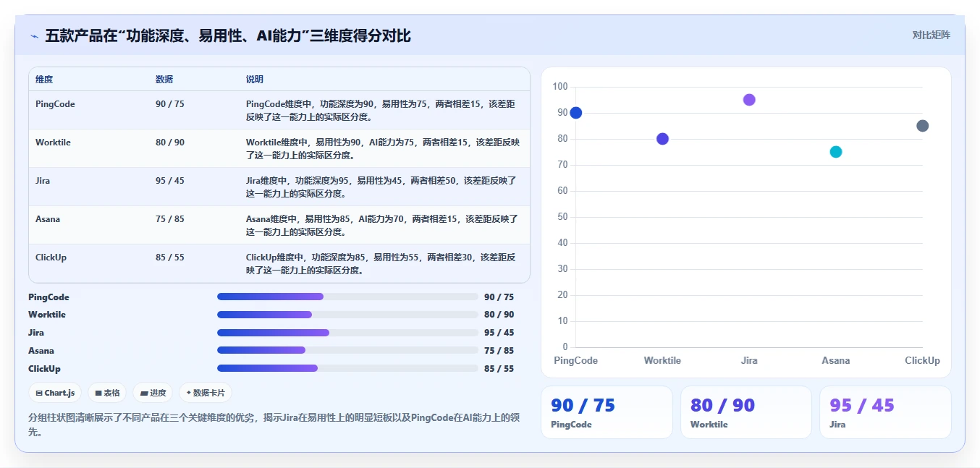
Task: Select Jira cell in the table
Action: tap(43, 181)
